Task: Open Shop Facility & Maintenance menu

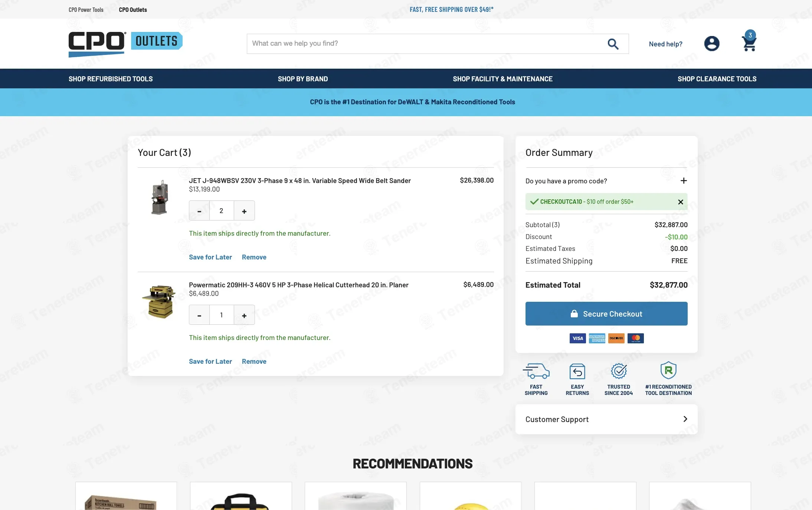Action: [503, 79]
